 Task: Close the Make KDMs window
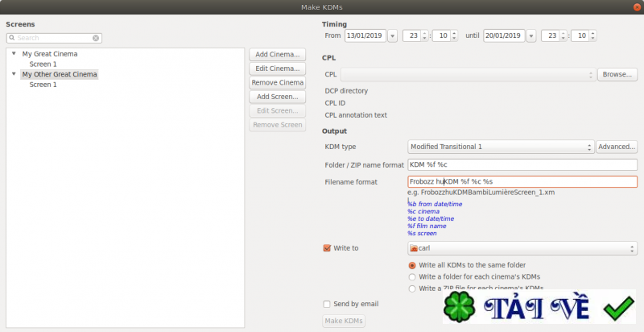[x=637, y=7]
